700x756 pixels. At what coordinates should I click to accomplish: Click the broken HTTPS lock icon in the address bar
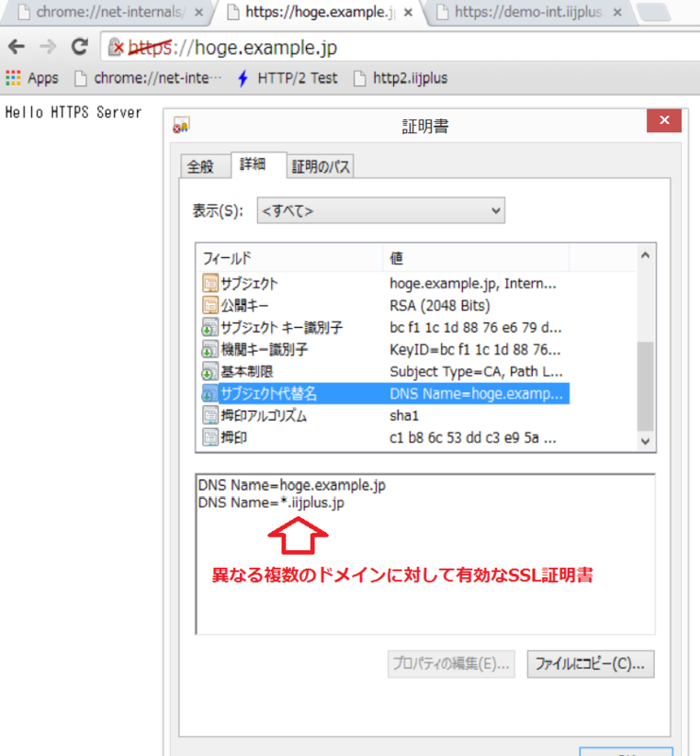[115, 47]
